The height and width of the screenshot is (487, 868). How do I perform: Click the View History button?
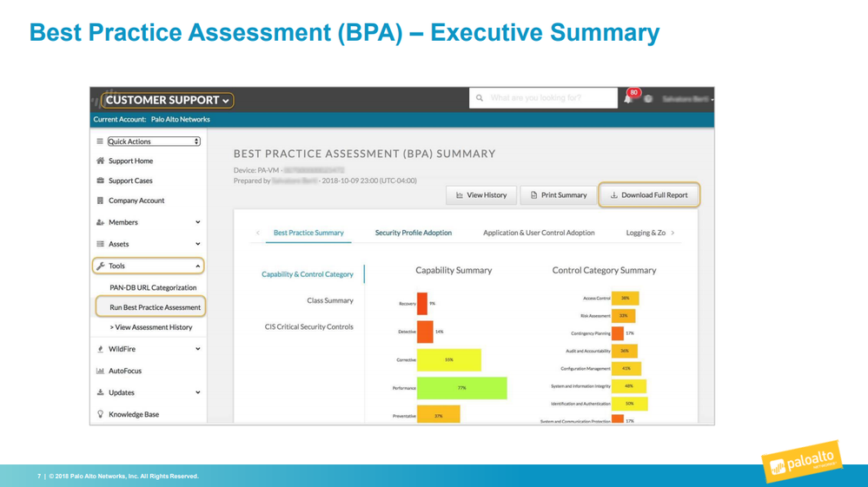click(x=481, y=195)
